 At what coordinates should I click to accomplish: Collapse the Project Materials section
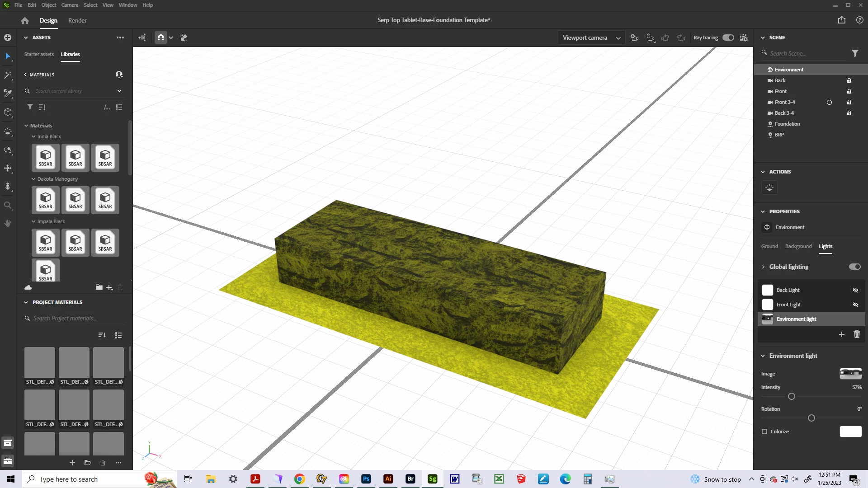pos(26,302)
